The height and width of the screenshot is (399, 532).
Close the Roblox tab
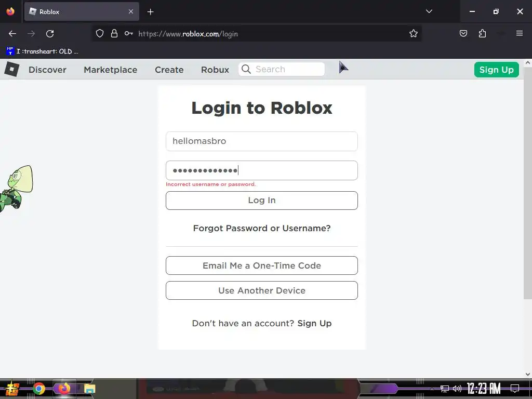click(131, 11)
